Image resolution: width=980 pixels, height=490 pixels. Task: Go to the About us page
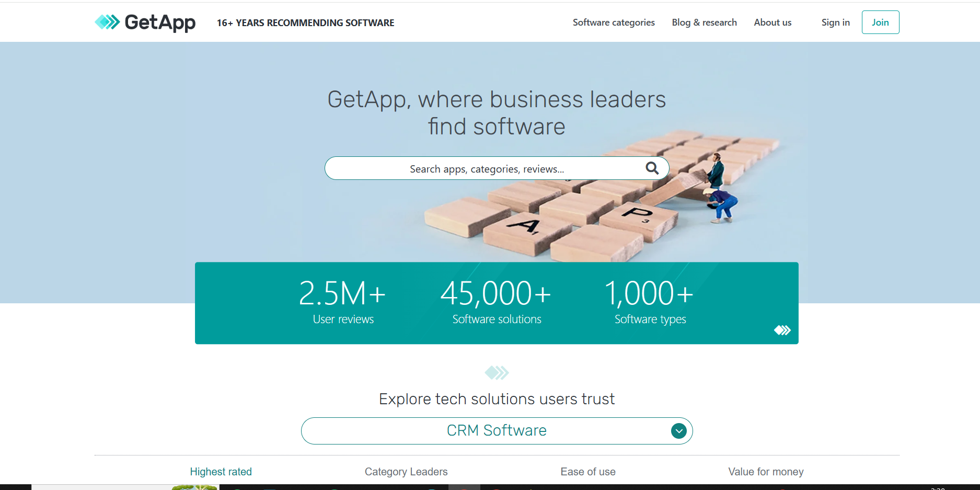(x=772, y=22)
